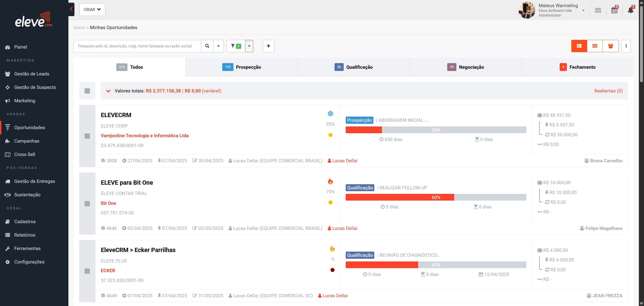Toggle the select-all checkbox beside Valores totais
This screenshot has height=306, width=644.
[87, 91]
